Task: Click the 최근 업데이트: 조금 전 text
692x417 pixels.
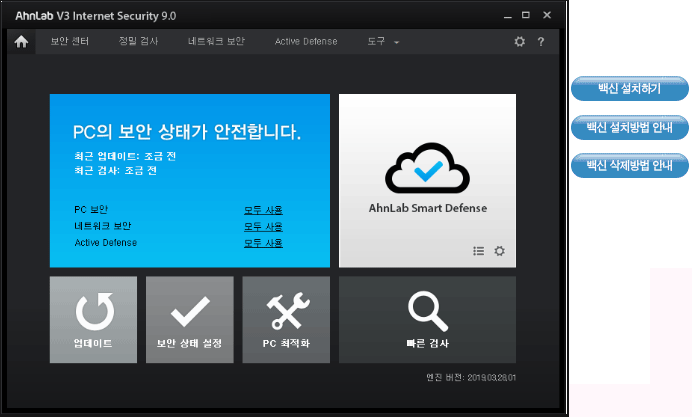Action: point(125,156)
